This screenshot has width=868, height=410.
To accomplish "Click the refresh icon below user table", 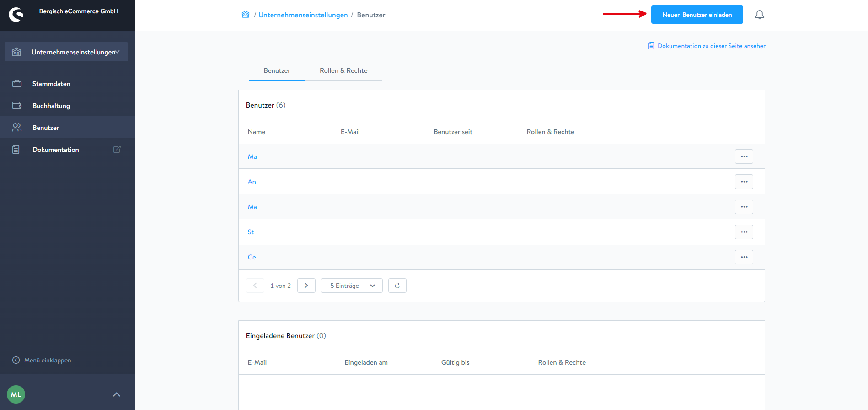I will pyautogui.click(x=397, y=286).
